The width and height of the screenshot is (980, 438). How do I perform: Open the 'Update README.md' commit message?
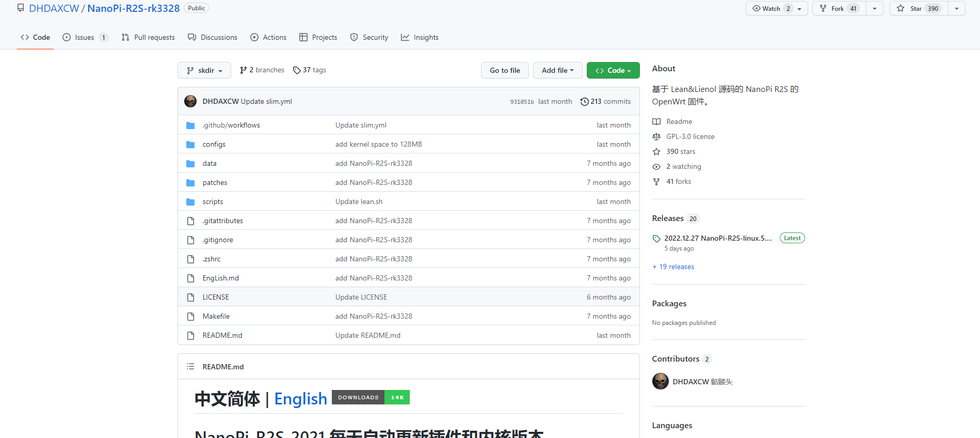pyautogui.click(x=368, y=335)
